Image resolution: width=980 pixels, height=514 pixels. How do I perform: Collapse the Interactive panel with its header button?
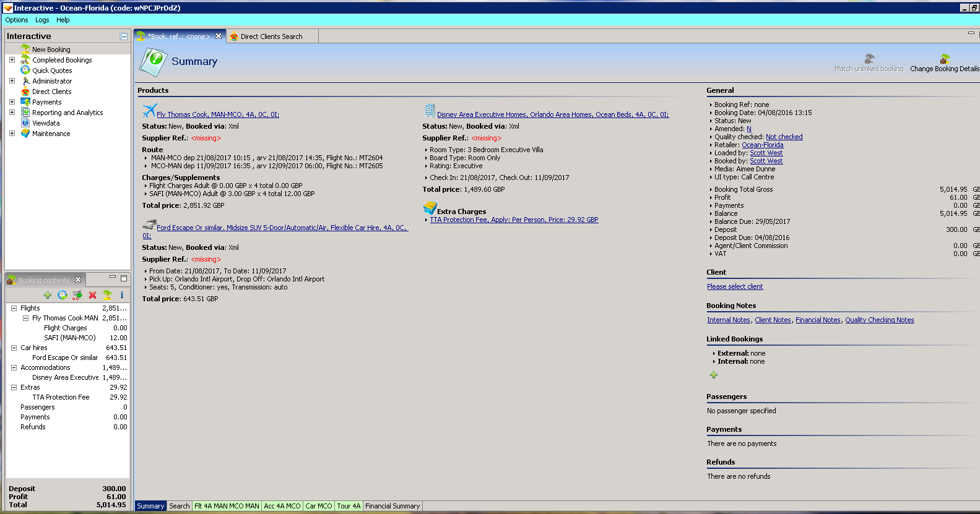[x=124, y=36]
